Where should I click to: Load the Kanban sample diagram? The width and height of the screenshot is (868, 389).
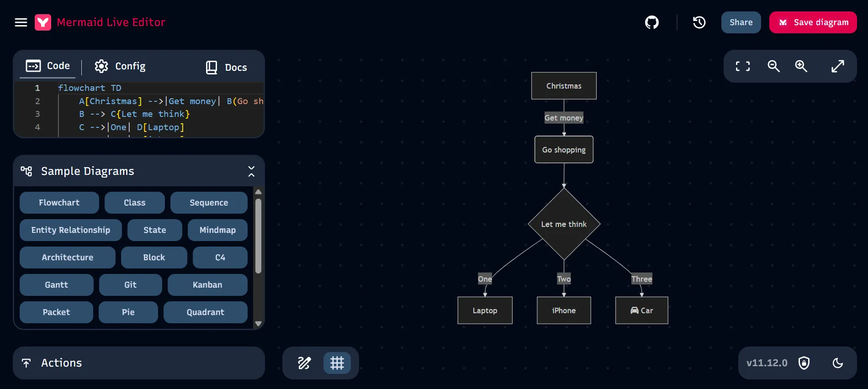pos(207,285)
